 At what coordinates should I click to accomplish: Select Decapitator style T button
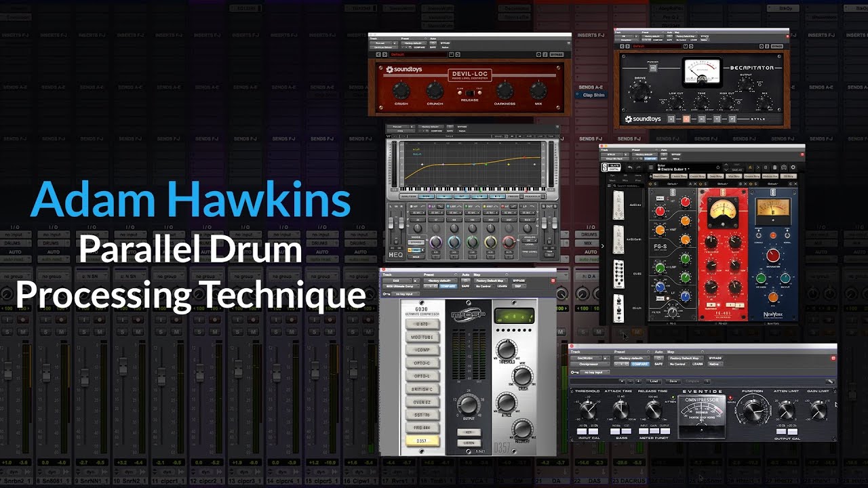717,119
